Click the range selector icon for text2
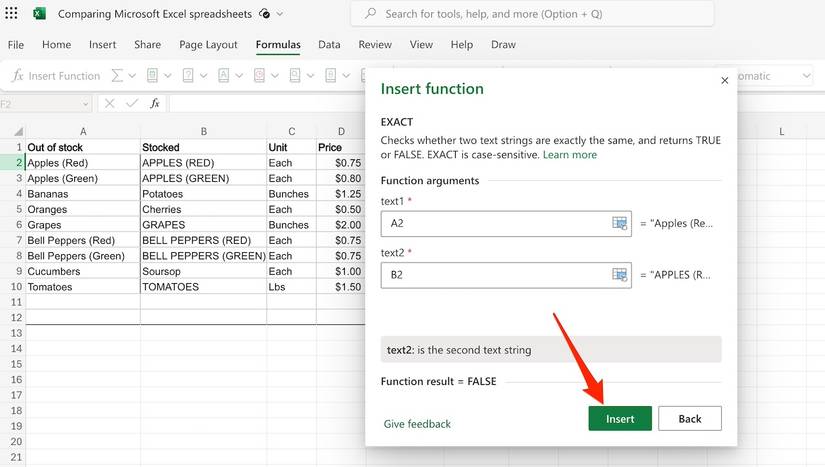 [619, 275]
